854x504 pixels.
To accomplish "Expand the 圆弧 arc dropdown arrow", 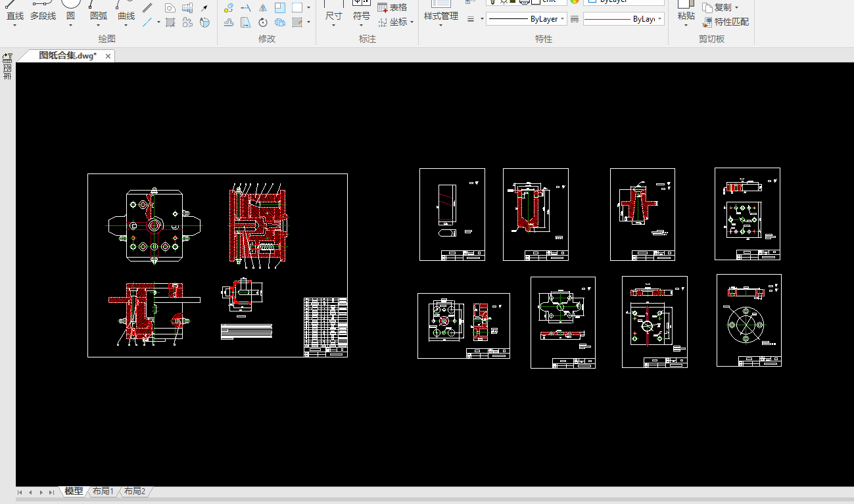I will [x=99, y=26].
